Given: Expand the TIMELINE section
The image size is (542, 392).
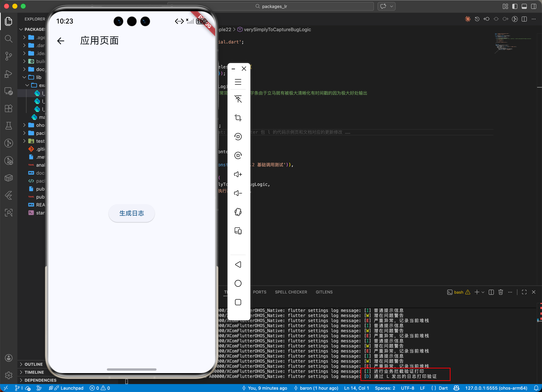Looking at the screenshot, I should [34, 372].
